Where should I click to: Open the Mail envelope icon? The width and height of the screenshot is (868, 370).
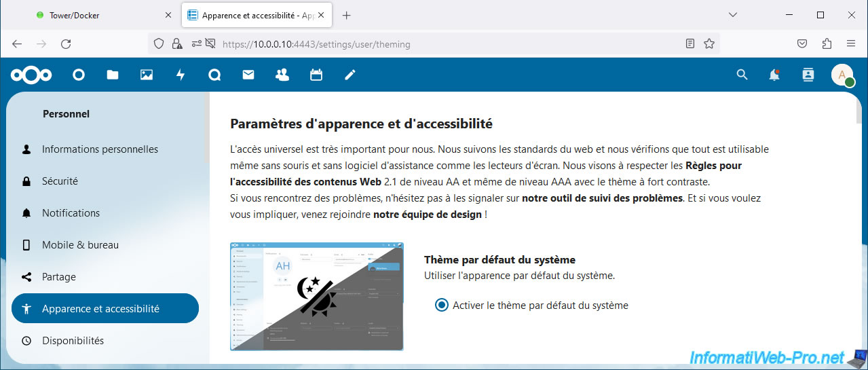point(248,75)
